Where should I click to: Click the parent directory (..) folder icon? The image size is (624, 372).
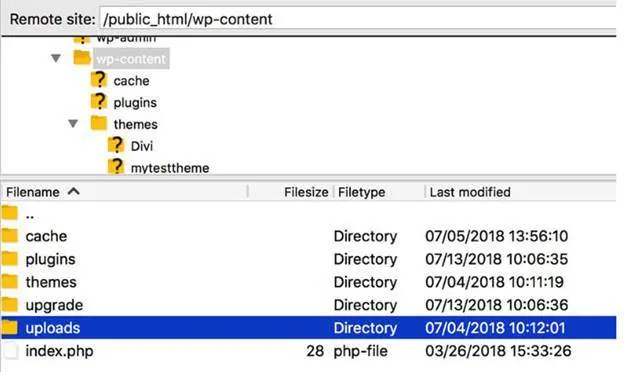pyautogui.click(x=10, y=213)
